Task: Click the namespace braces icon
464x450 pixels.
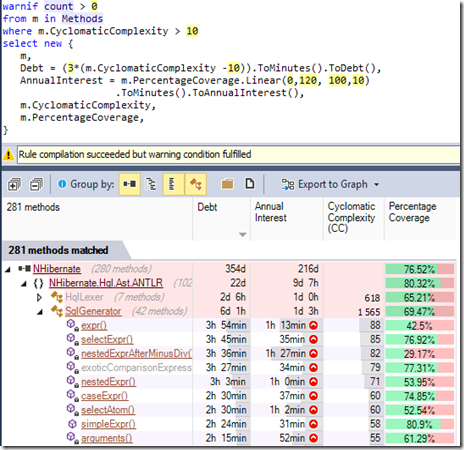Action: pyautogui.click(x=39, y=283)
